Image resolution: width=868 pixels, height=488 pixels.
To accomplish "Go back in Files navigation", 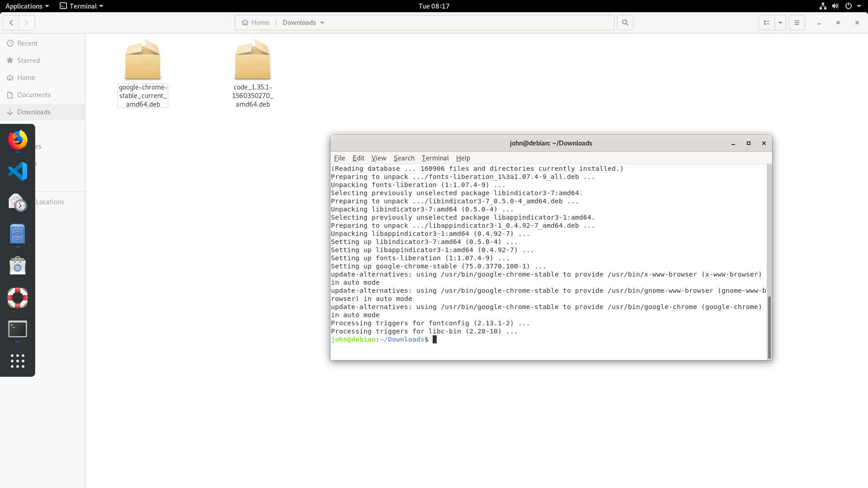I will 11,23.
